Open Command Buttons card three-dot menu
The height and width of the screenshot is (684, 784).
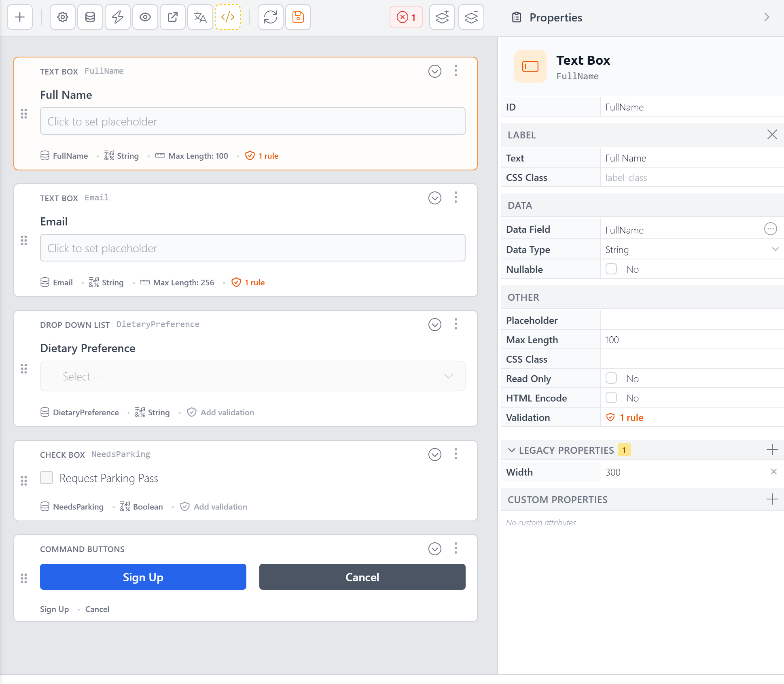coord(456,548)
